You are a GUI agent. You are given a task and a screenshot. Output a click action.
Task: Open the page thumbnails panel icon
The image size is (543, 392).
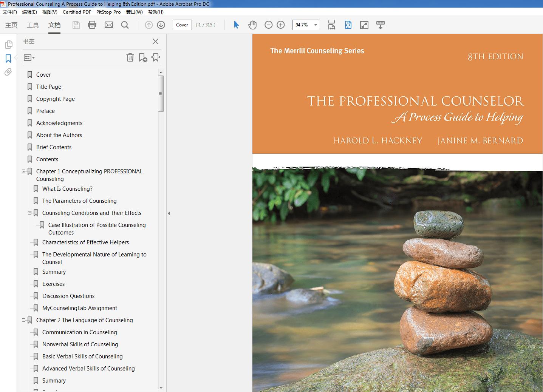click(x=8, y=45)
